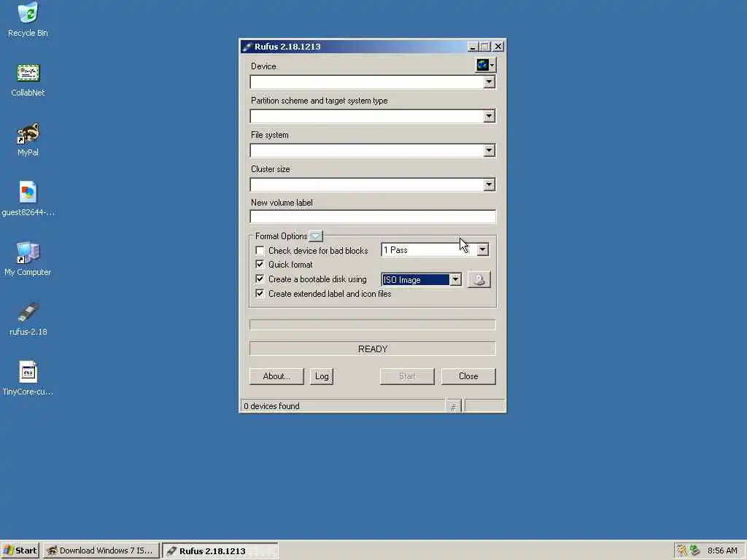Viewport: 747px width, 560px height.
Task: Click the 0 devices found status text
Action: [x=271, y=406]
